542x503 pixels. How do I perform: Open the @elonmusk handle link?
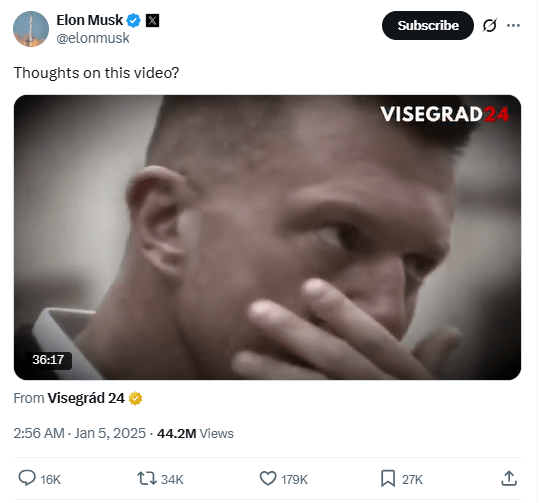click(x=93, y=38)
